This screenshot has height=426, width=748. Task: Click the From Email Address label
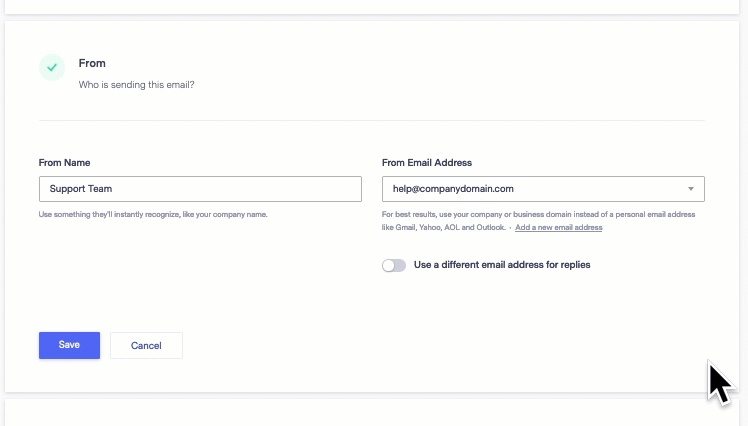click(x=426, y=163)
